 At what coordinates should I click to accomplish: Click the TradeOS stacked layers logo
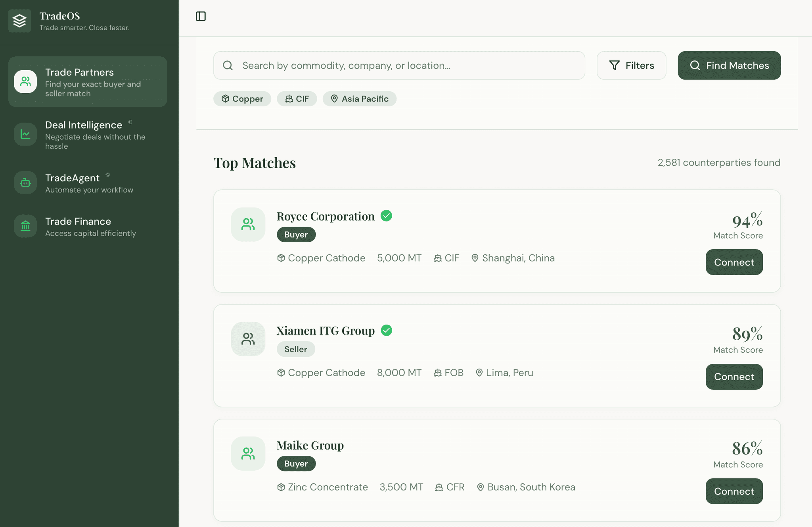pos(19,21)
